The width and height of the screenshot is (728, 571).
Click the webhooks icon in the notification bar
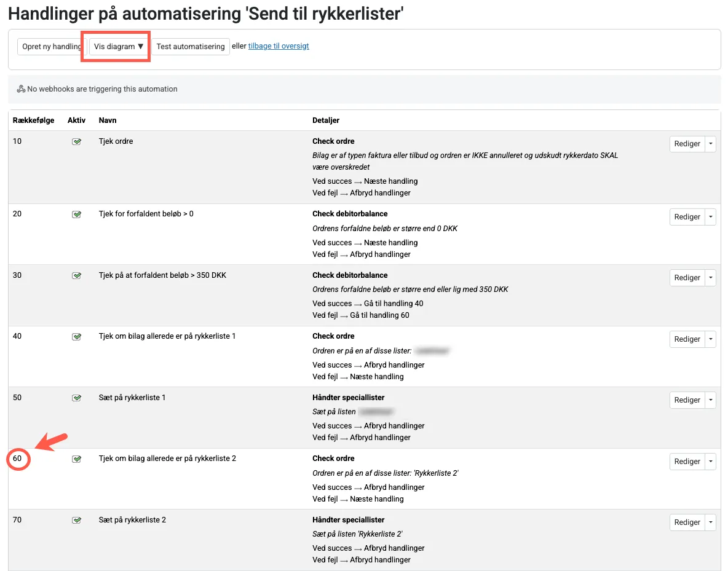(x=20, y=89)
